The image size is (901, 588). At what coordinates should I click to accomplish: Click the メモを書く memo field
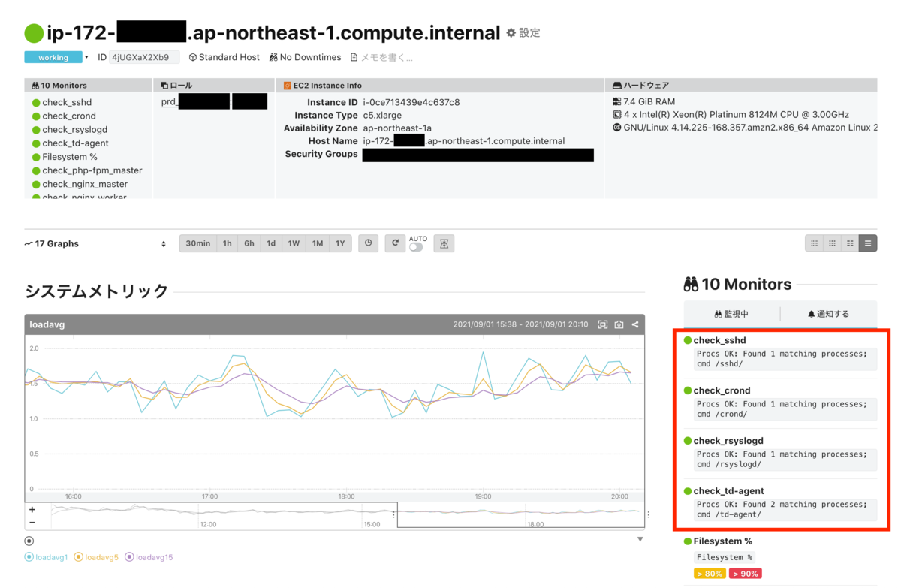(387, 57)
